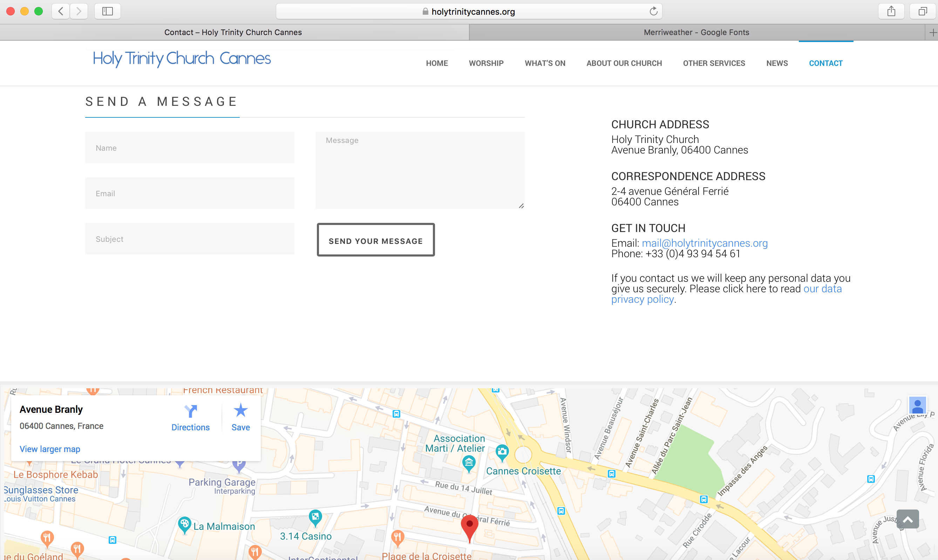
Task: Click the Safari back arrow button
Action: (x=61, y=11)
